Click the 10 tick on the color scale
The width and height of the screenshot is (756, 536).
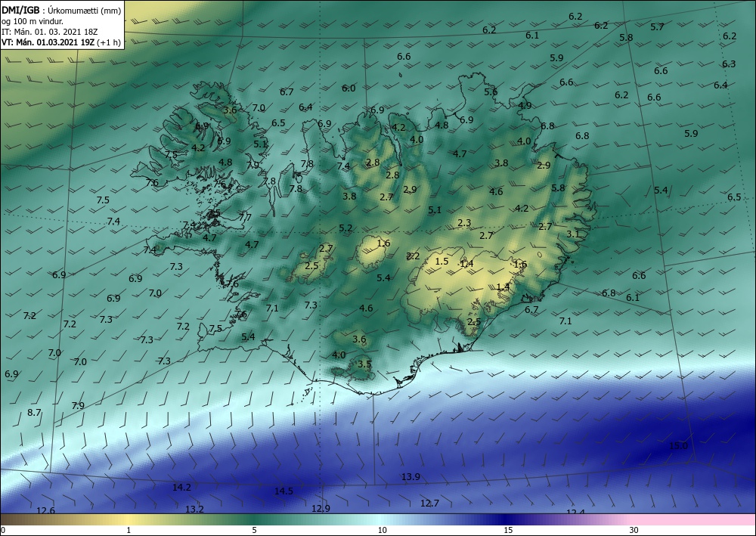383,530
